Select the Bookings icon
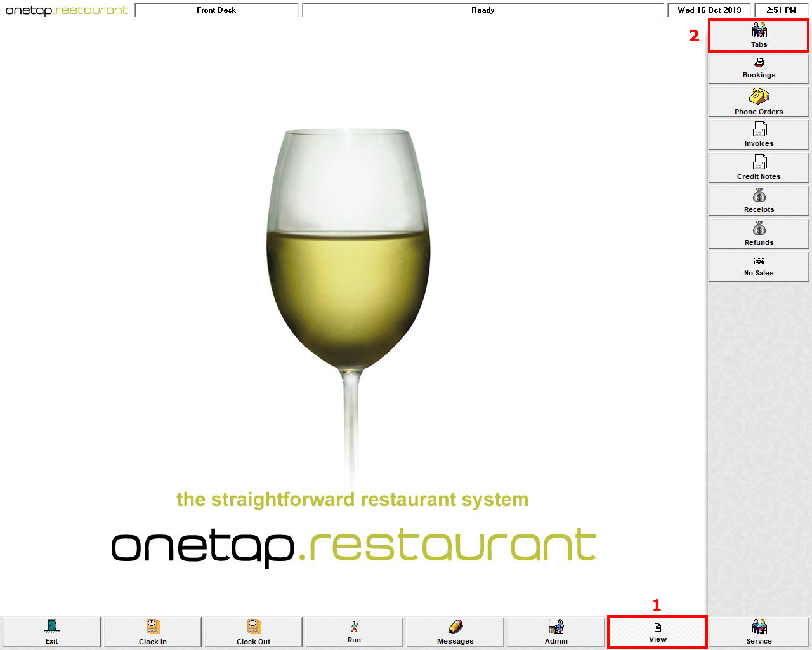812x650 pixels. (758, 68)
